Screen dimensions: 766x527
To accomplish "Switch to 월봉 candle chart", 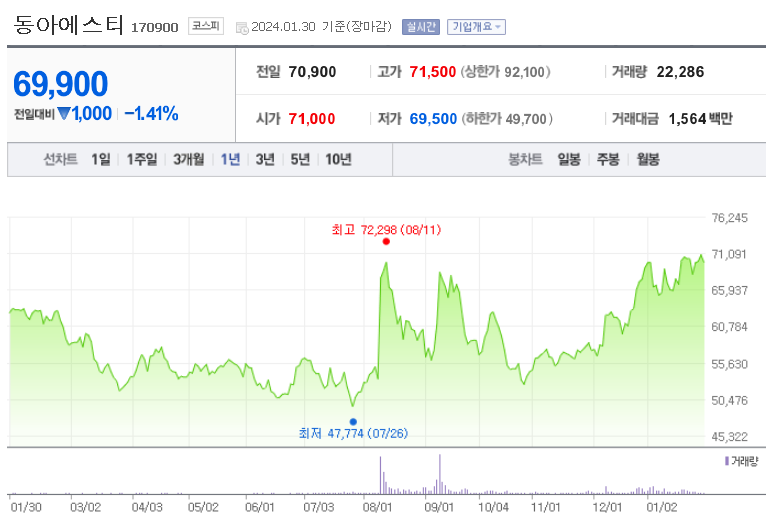I will (x=648, y=159).
